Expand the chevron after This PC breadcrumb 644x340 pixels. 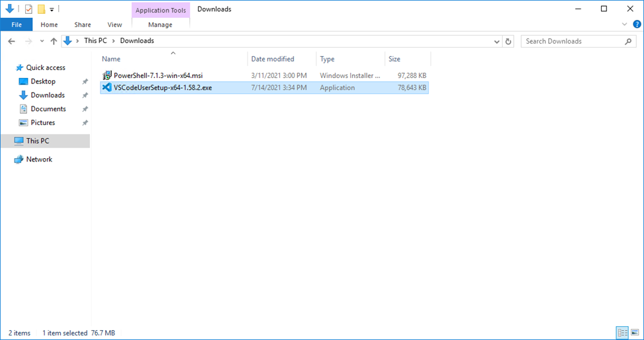(x=114, y=41)
